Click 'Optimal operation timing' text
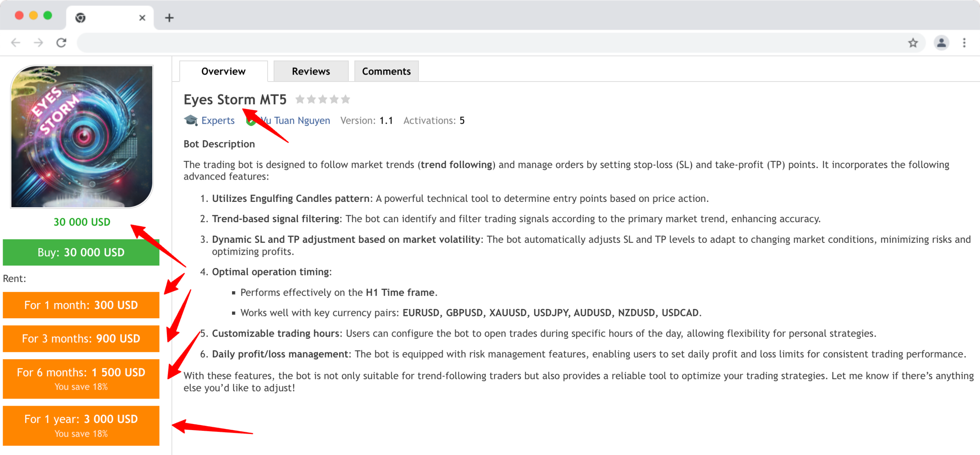The width and height of the screenshot is (980, 455). [x=270, y=272]
